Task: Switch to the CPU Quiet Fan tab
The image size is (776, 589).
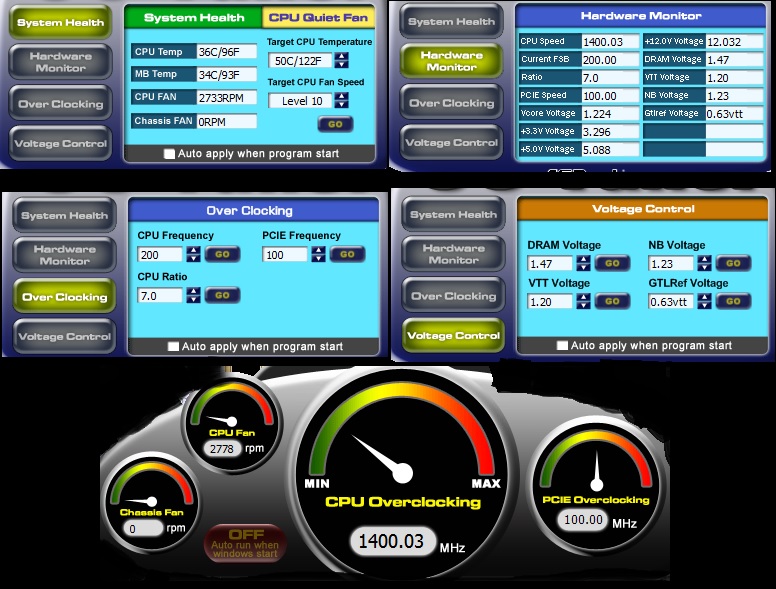Action: [318, 18]
